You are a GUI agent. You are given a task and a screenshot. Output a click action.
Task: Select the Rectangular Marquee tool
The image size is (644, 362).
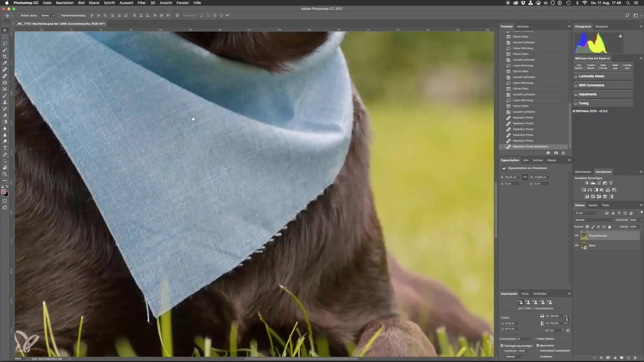(x=5, y=37)
